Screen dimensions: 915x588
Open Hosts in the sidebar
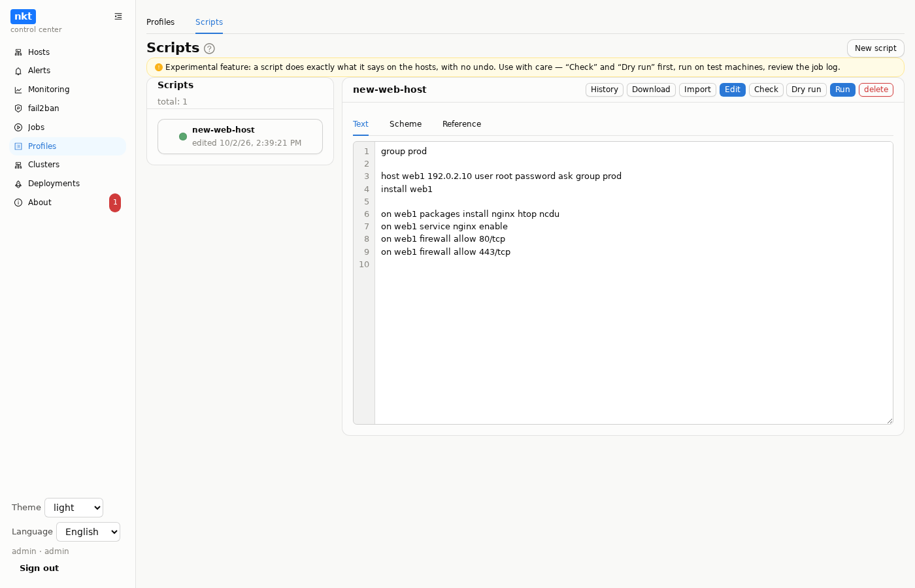point(68,52)
